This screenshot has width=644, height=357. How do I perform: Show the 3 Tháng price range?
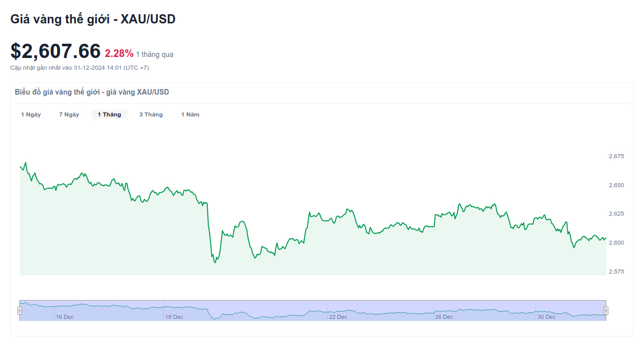[x=151, y=114]
